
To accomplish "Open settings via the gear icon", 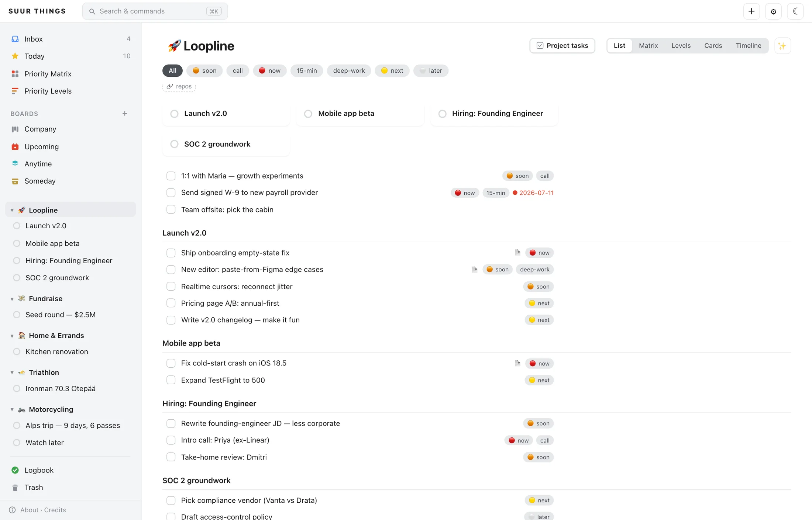I will pyautogui.click(x=773, y=11).
